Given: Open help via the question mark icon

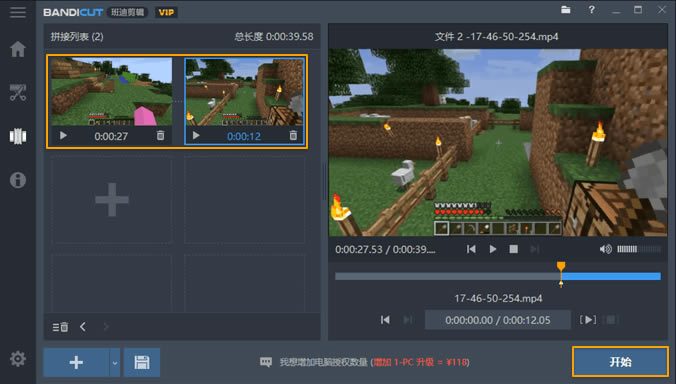Looking at the screenshot, I should [592, 9].
